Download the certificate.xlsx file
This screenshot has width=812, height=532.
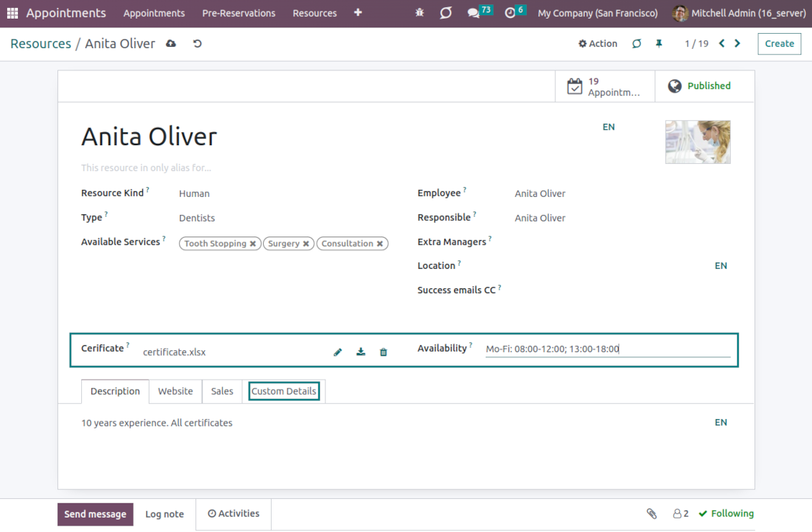[x=361, y=352]
